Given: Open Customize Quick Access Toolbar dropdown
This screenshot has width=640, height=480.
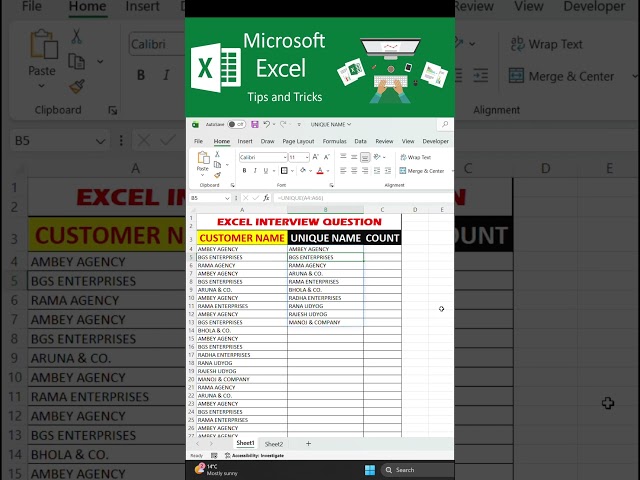Looking at the screenshot, I should [299, 124].
